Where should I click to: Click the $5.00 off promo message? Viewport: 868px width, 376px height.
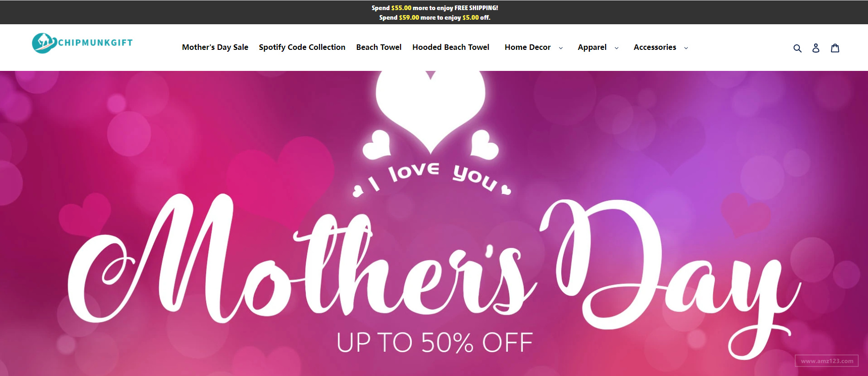coord(435,17)
